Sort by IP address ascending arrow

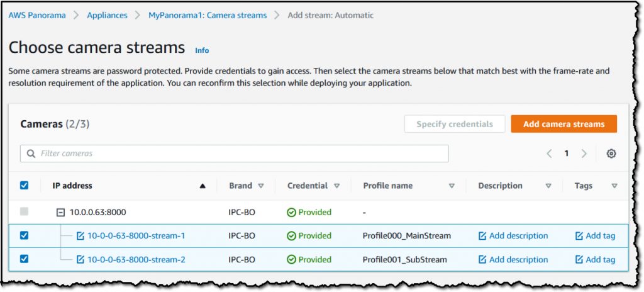coord(202,186)
